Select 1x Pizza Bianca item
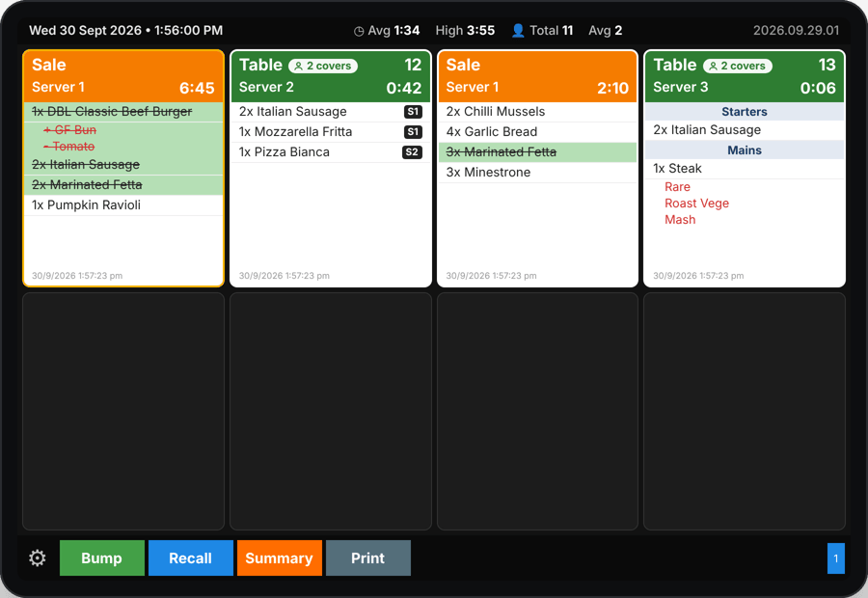The width and height of the screenshot is (868, 598). tap(331, 152)
